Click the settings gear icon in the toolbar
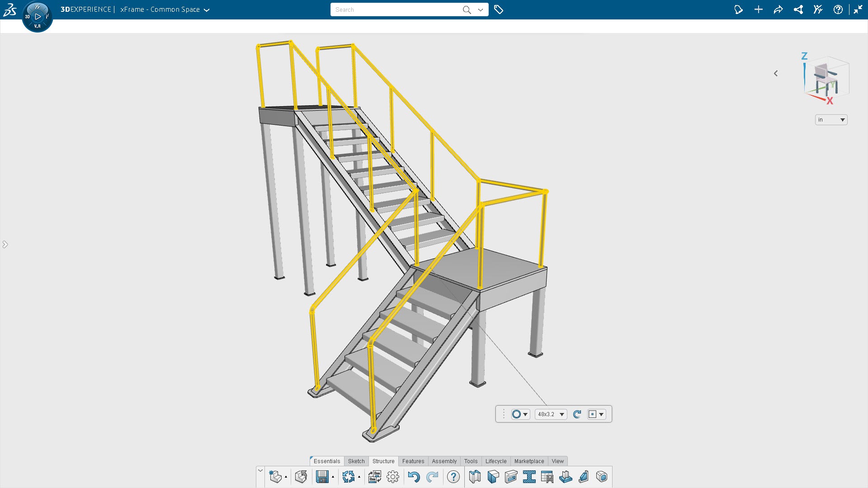Viewport: 868px width, 488px height. (x=392, y=477)
